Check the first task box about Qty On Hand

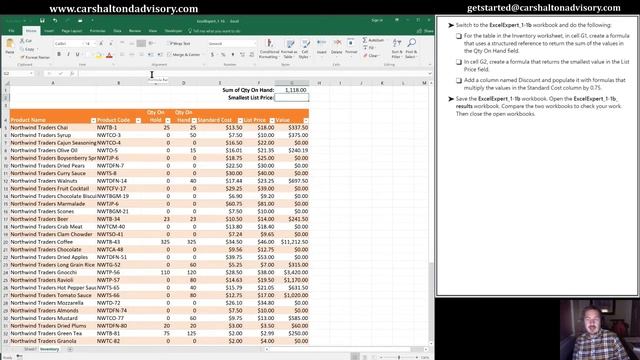[x=459, y=36]
